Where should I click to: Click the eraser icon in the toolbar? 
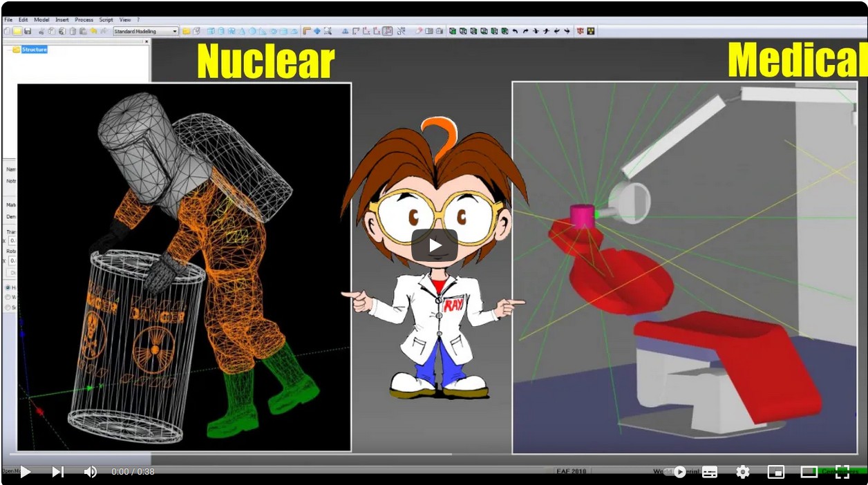419,31
